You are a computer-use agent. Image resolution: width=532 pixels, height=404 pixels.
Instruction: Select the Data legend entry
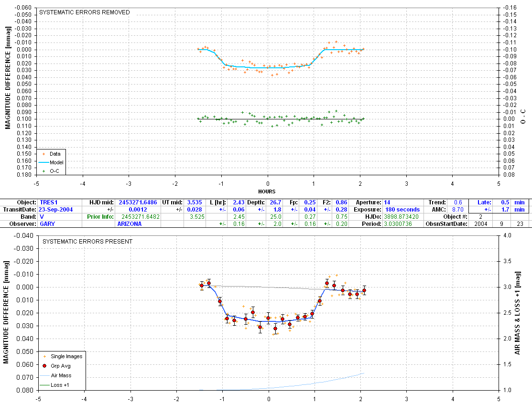51,154
